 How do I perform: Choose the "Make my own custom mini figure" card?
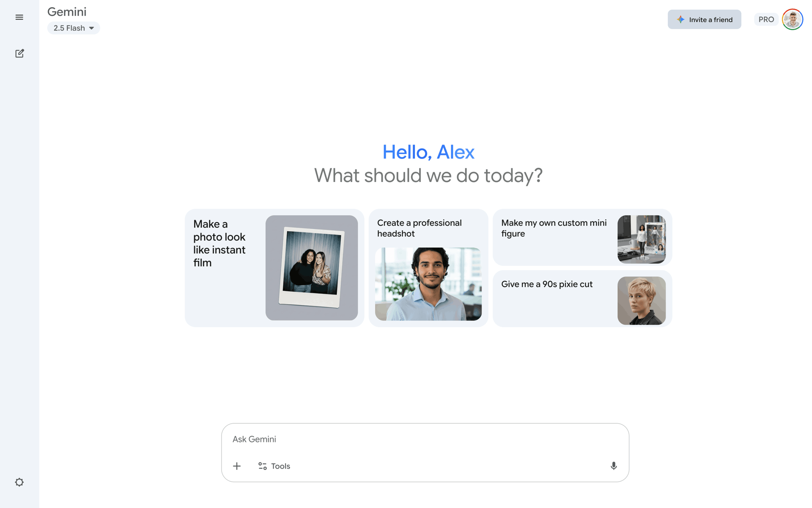[x=582, y=237]
